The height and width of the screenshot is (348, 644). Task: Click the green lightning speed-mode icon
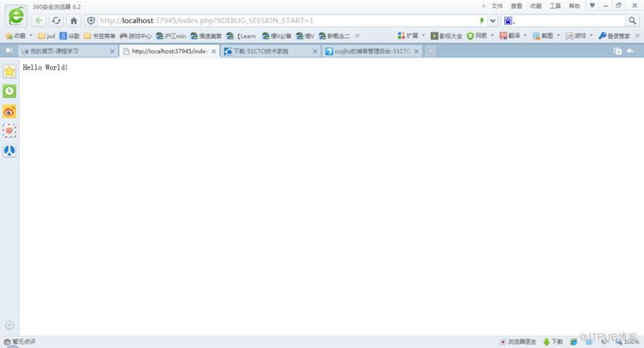(482, 20)
